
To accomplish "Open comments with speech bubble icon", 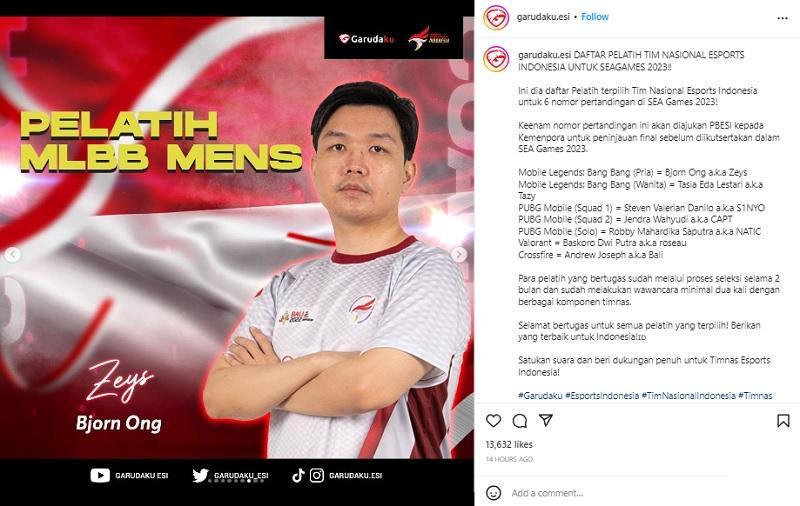I will (520, 421).
